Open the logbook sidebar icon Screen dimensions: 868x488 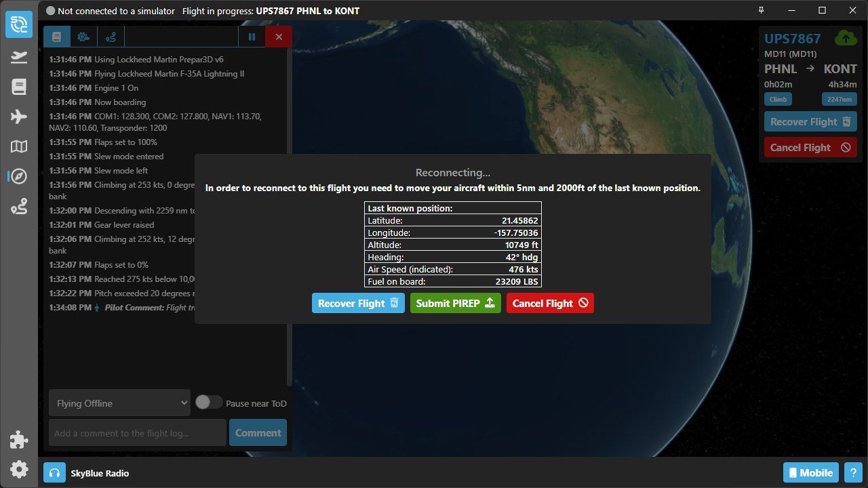[19, 87]
